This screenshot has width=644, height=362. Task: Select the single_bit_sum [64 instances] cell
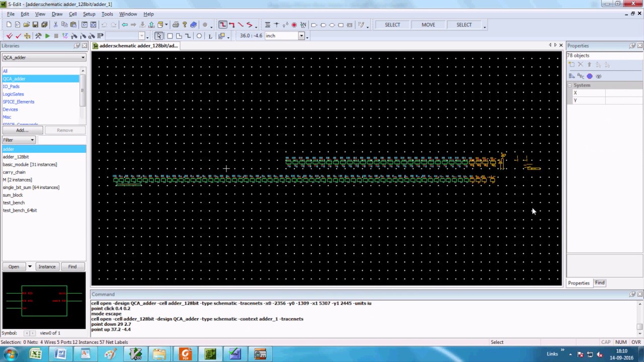pos(31,188)
